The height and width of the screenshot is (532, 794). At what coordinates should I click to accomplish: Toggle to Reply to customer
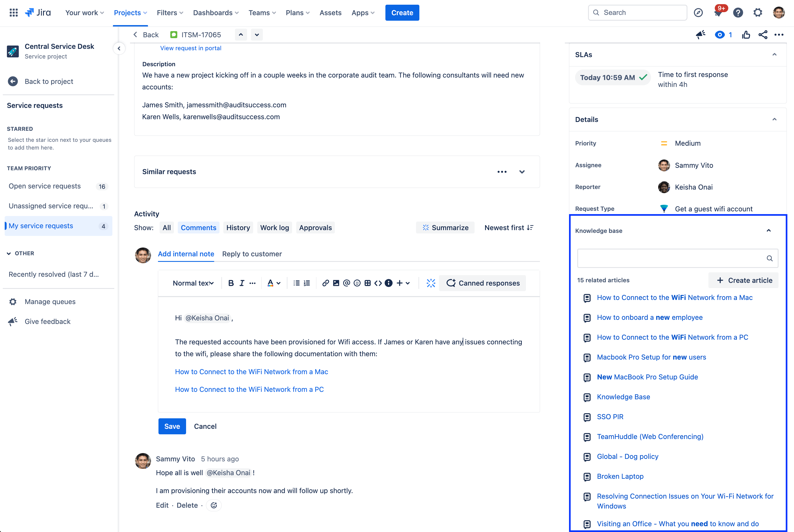[252, 254]
